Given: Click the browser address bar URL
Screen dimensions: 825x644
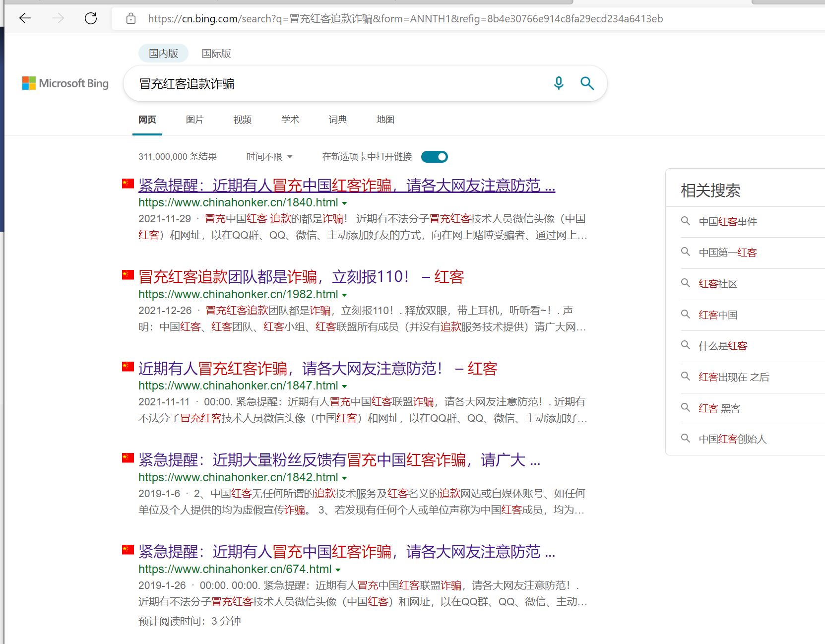Looking at the screenshot, I should pyautogui.click(x=405, y=19).
